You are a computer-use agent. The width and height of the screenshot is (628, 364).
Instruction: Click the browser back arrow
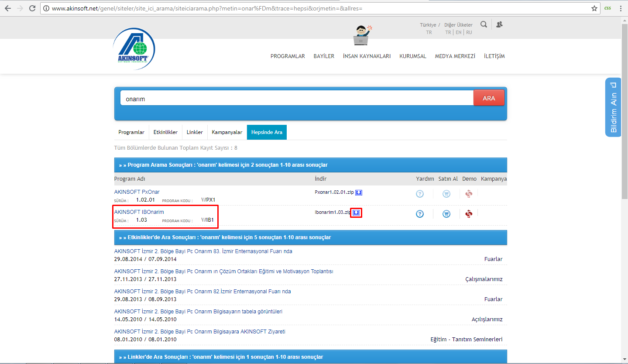click(7, 8)
